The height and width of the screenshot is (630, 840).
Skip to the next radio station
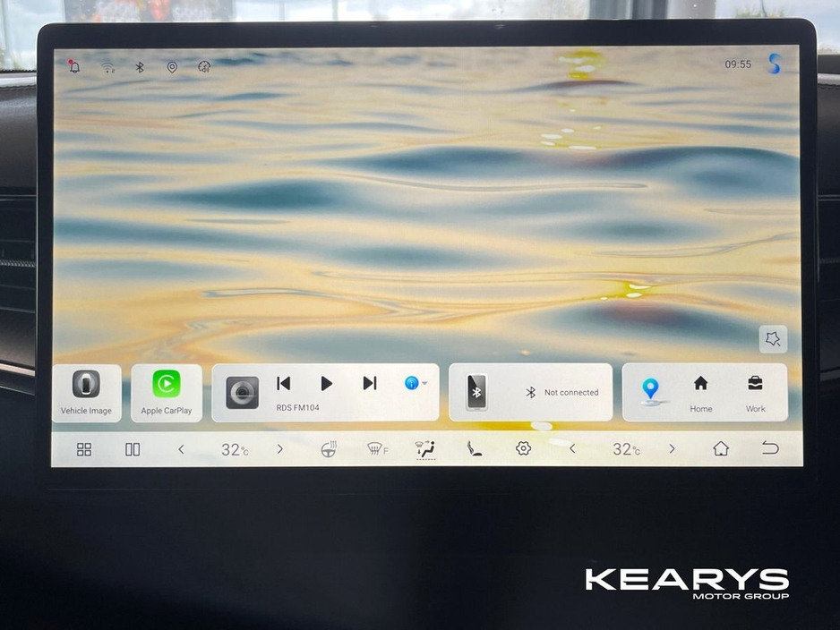coord(369,383)
